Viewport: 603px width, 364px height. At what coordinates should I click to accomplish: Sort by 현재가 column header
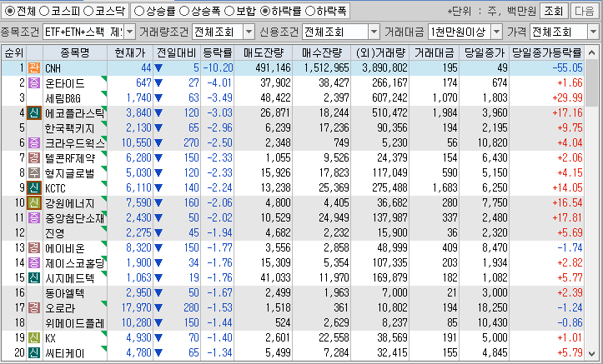pyautogui.click(x=130, y=53)
